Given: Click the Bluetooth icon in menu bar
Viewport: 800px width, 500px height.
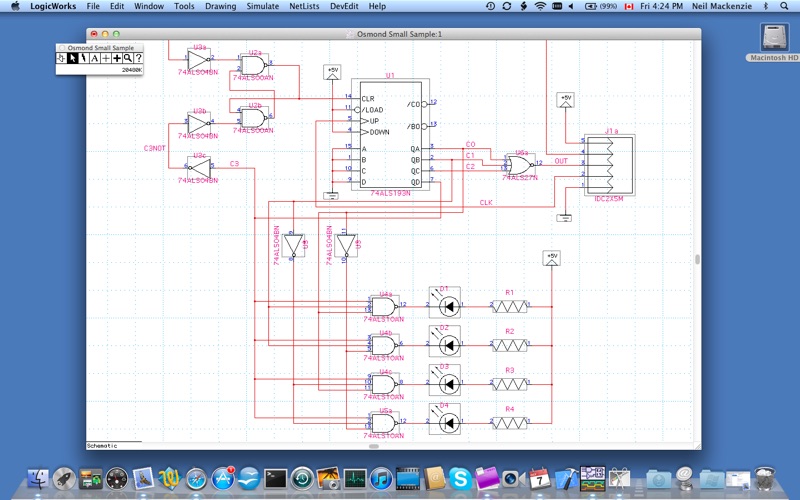Looking at the screenshot, I should [x=765, y=6].
